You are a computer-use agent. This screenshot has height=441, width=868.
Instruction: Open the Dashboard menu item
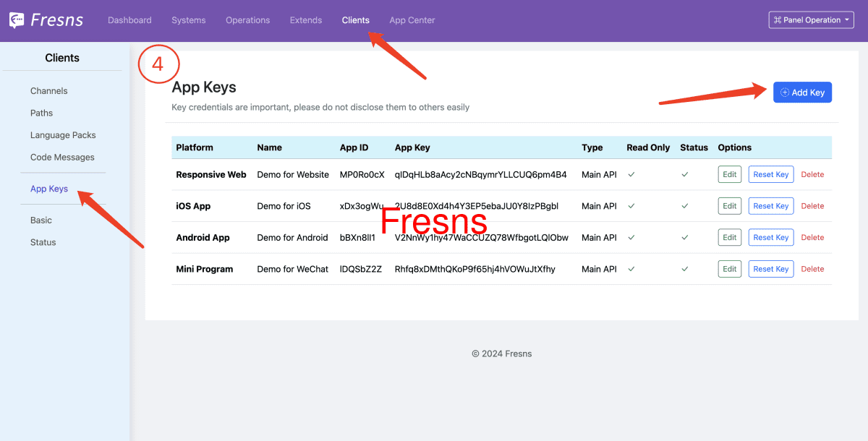click(x=129, y=20)
